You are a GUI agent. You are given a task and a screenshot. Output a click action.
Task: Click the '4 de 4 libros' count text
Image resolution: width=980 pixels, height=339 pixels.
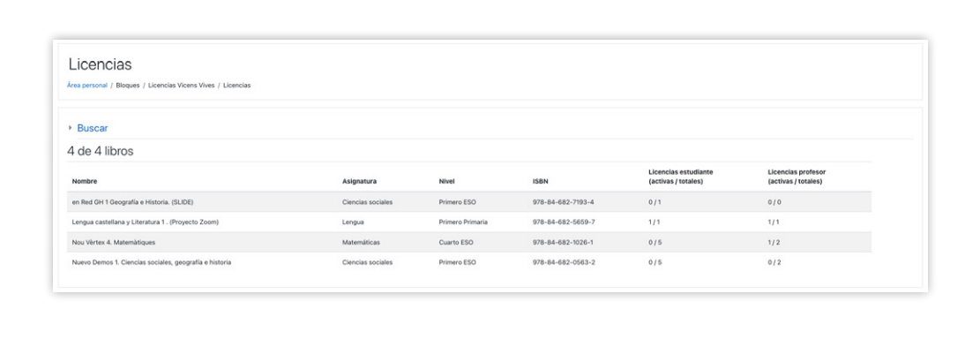(100, 151)
